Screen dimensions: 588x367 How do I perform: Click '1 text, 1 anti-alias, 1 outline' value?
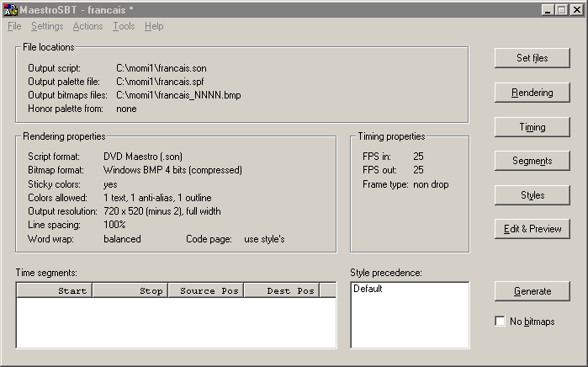coord(157,198)
